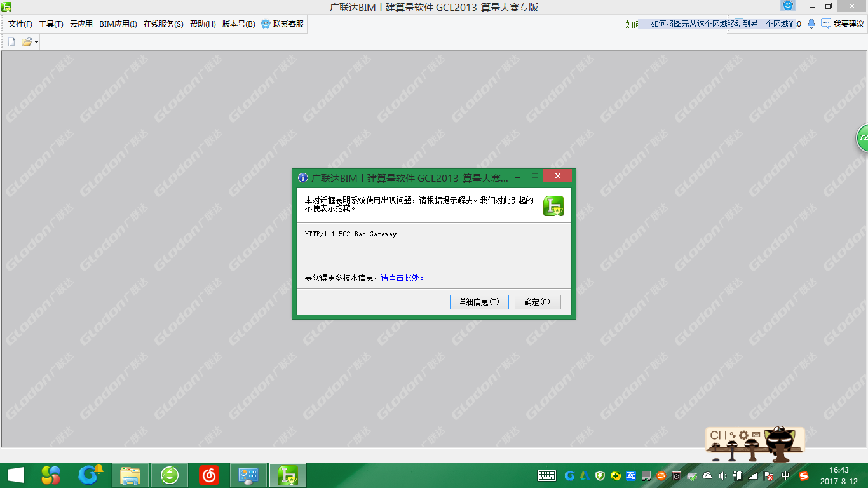Open the 文件(F) menu

pos(20,24)
